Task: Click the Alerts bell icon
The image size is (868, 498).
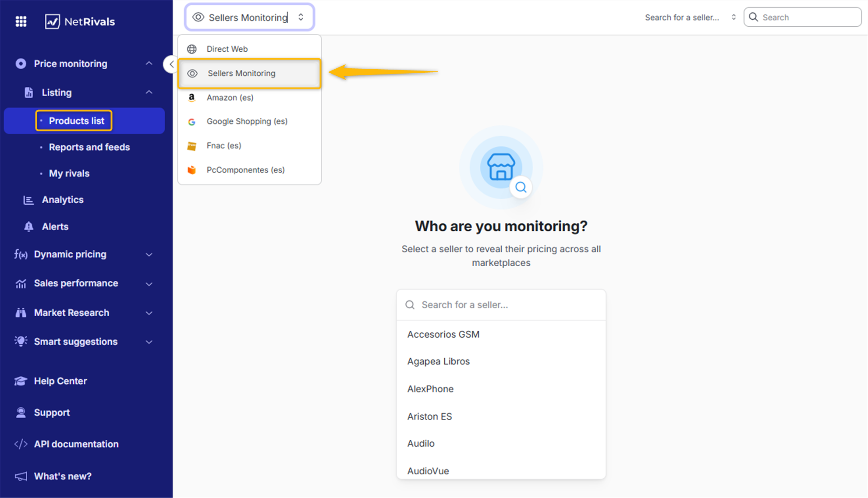Action: [28, 226]
